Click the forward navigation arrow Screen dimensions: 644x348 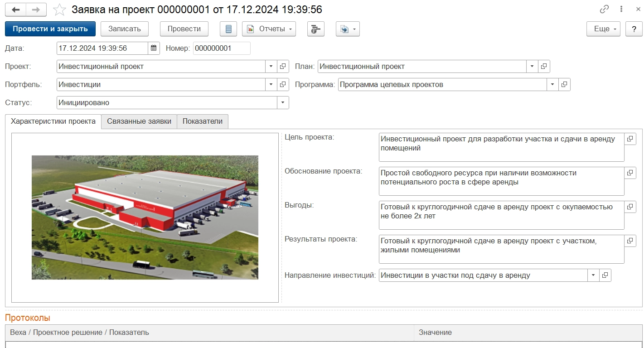tap(36, 10)
